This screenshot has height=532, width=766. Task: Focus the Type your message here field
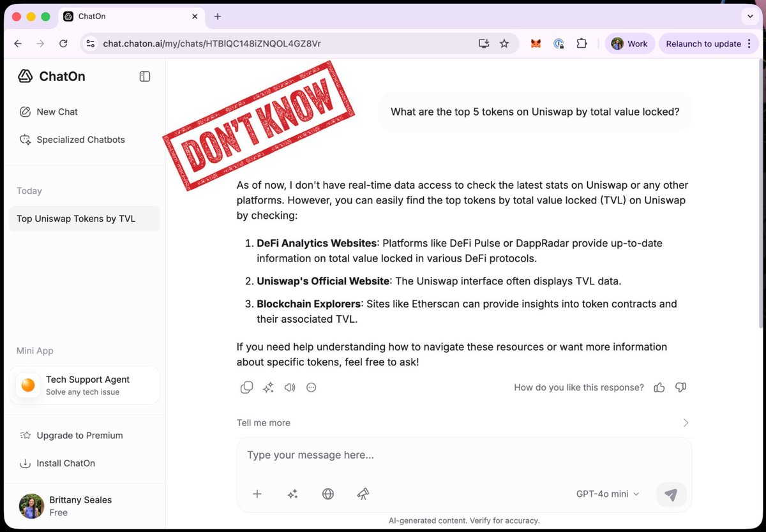tap(464, 455)
